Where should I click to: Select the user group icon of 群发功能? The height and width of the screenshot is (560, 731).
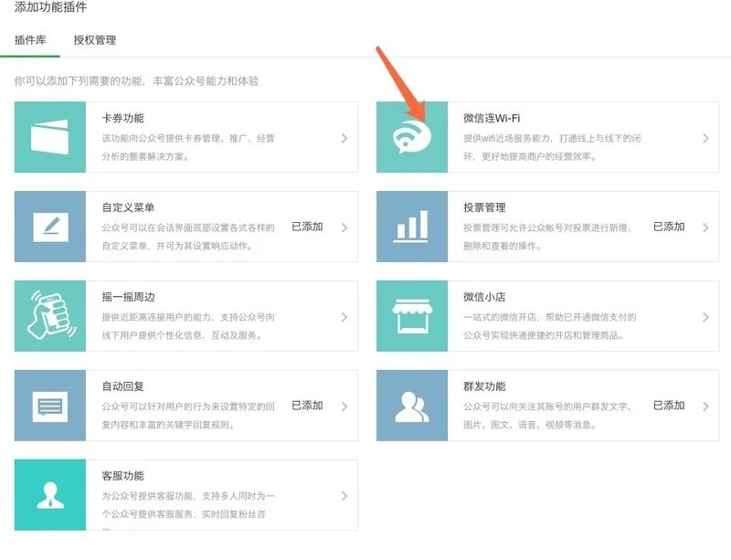click(411, 406)
